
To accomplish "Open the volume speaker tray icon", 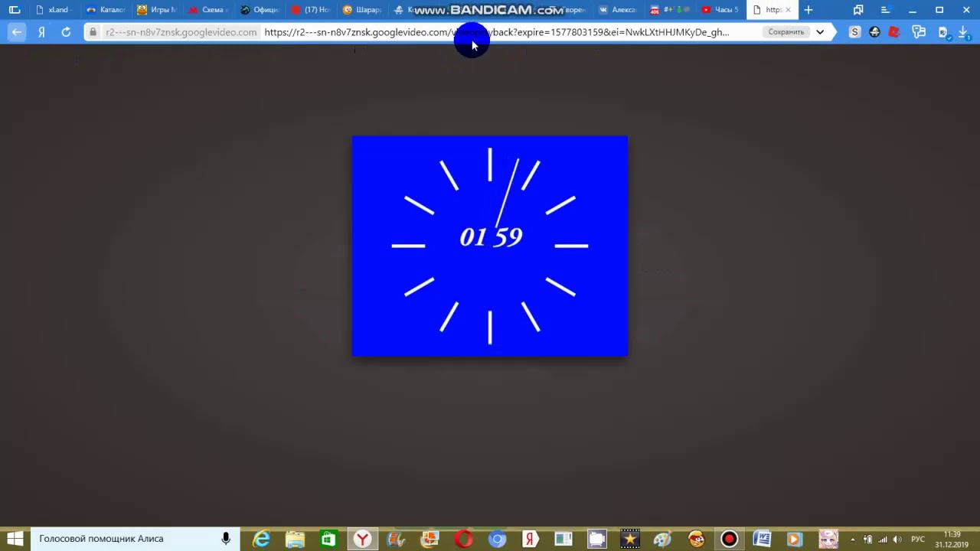I will click(x=897, y=540).
